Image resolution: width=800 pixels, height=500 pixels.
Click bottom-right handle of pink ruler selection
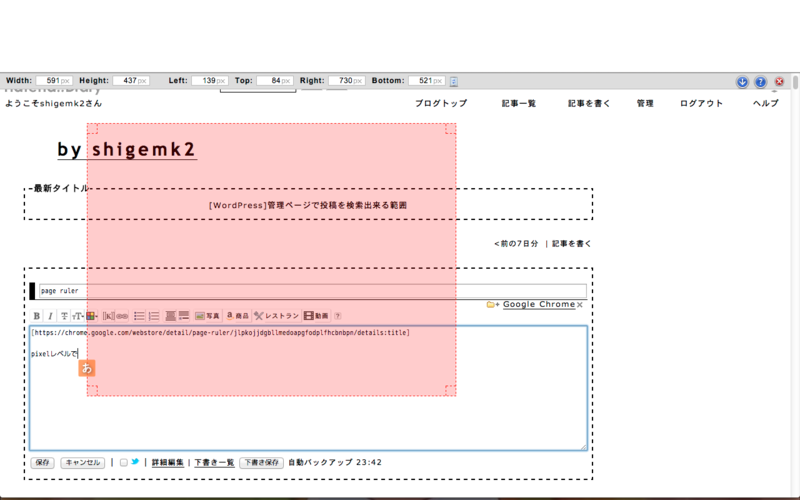[x=450, y=390]
